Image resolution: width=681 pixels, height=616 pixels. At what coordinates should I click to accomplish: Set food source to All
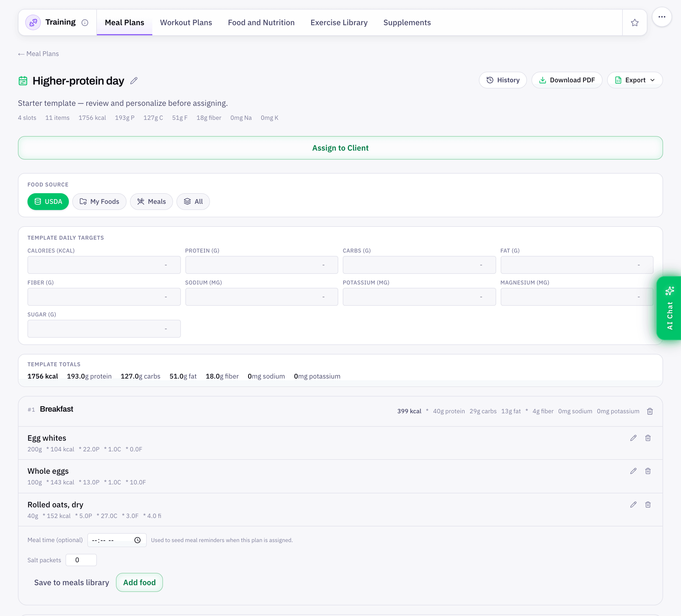pos(193,202)
